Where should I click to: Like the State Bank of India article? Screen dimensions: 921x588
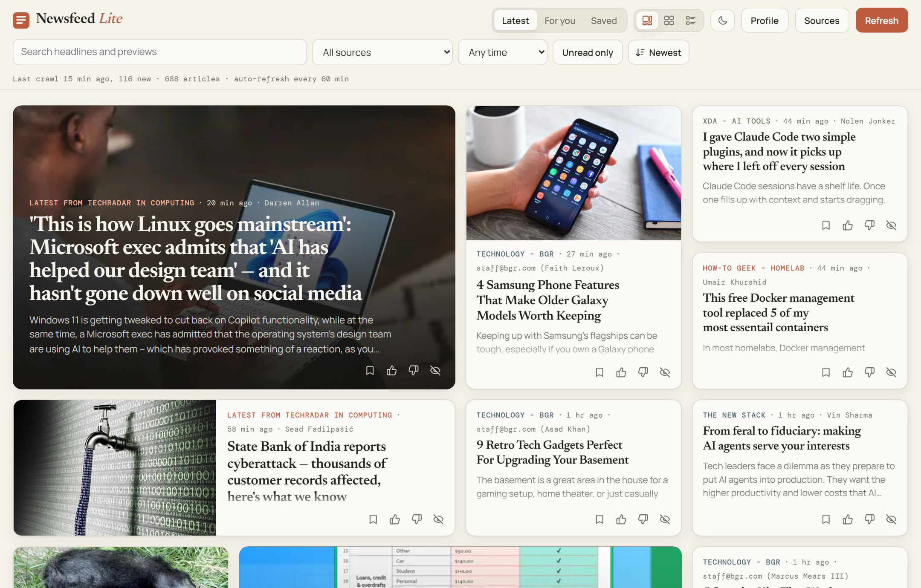[x=395, y=519]
